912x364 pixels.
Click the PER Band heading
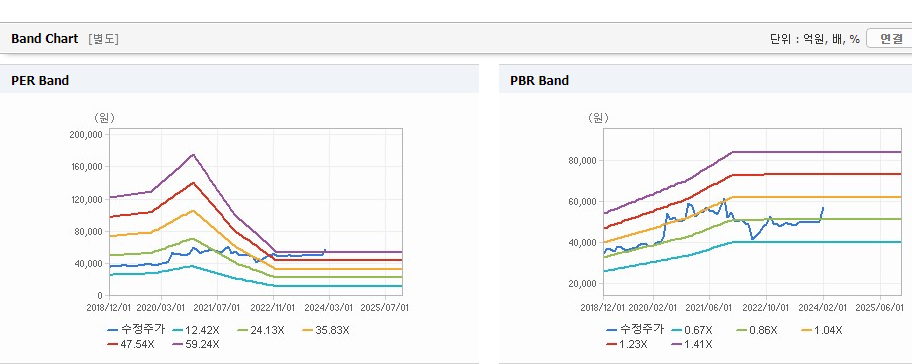[40, 81]
